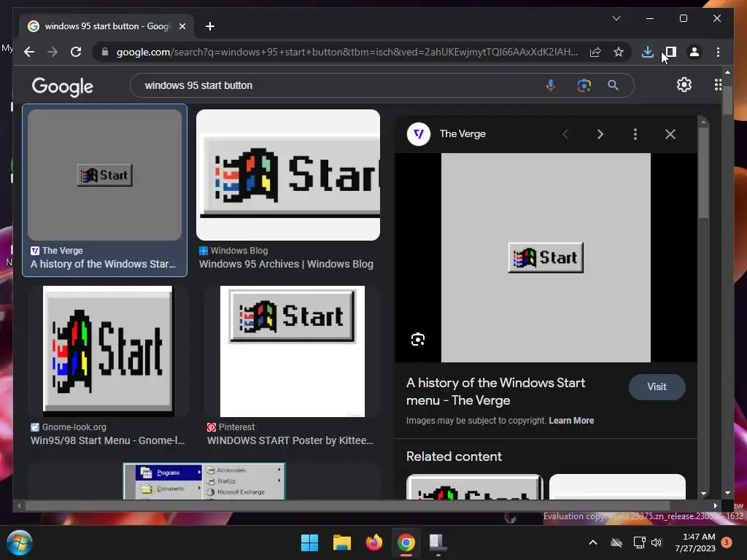The height and width of the screenshot is (560, 747).
Task: Click preview panel scroll down arrow
Action: (703, 494)
